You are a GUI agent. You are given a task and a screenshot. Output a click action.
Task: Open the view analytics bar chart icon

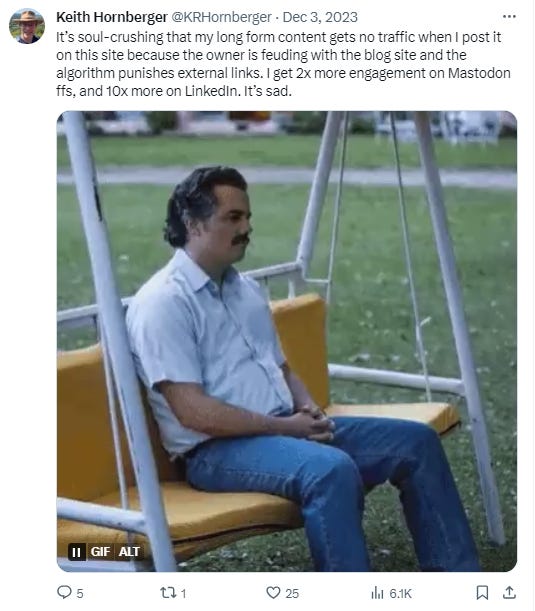pos(377,593)
